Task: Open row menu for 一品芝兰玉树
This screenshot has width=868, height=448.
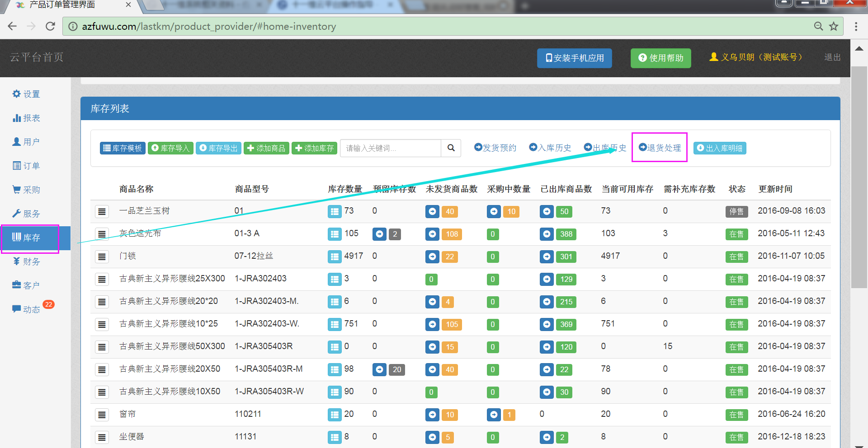Action: pyautogui.click(x=102, y=211)
